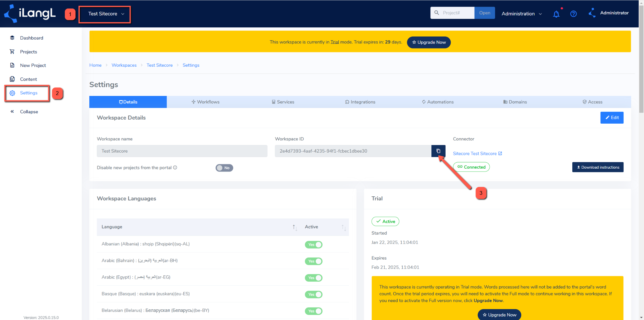This screenshot has width=644, height=320.
Task: Open Projects in sidebar
Action: 28,52
